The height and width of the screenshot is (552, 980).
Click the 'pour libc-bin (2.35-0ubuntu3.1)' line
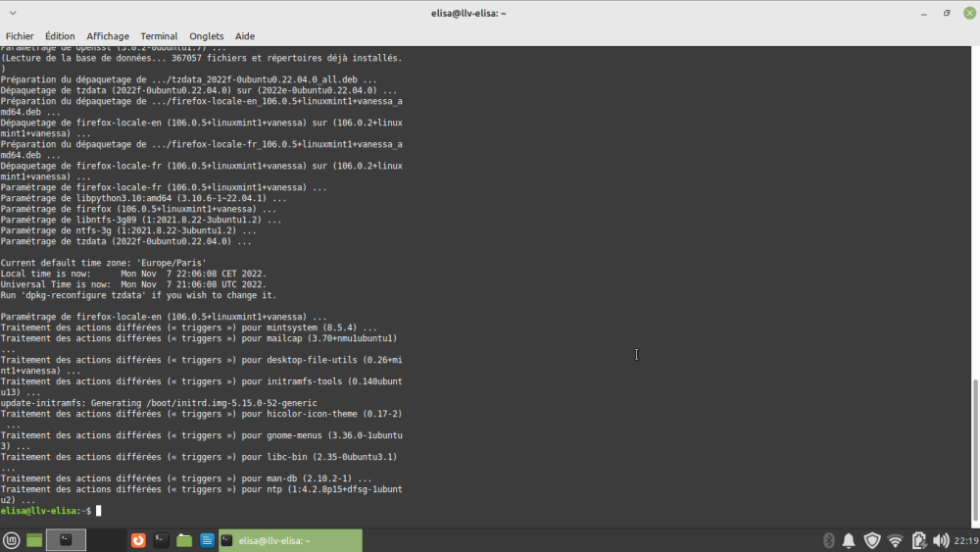point(199,457)
